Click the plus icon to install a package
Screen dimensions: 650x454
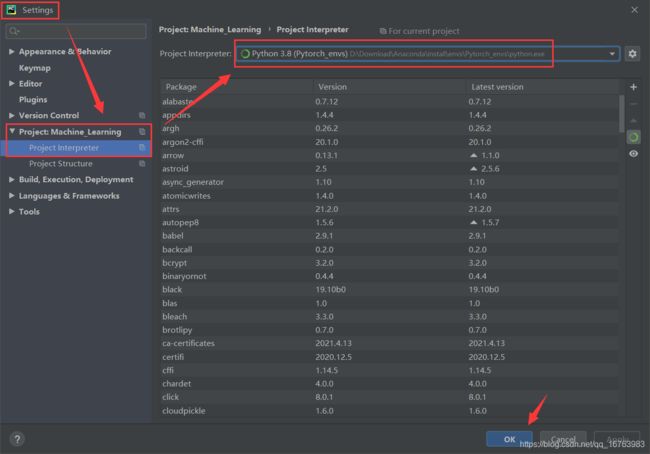click(x=633, y=87)
